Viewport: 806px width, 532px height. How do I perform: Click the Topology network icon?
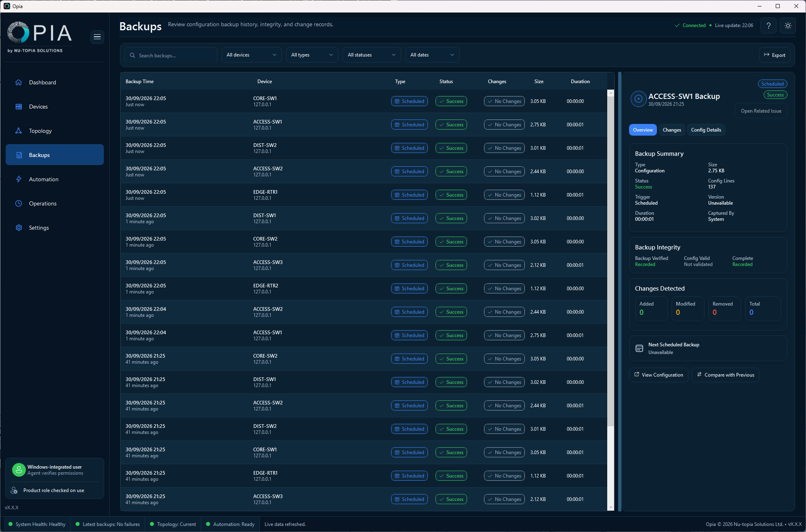coord(19,131)
